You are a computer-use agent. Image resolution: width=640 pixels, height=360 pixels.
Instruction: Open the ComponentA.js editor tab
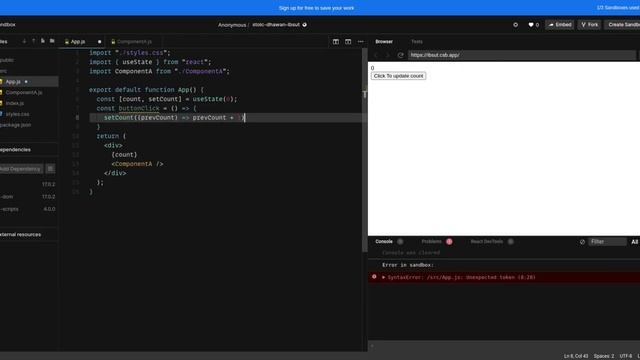coord(134,42)
